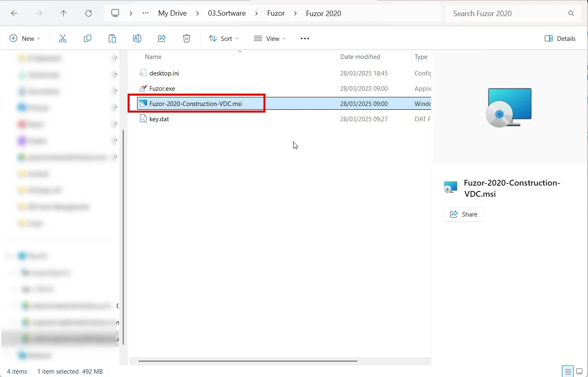
Task: Sort by the Type column header
Action: tap(421, 57)
